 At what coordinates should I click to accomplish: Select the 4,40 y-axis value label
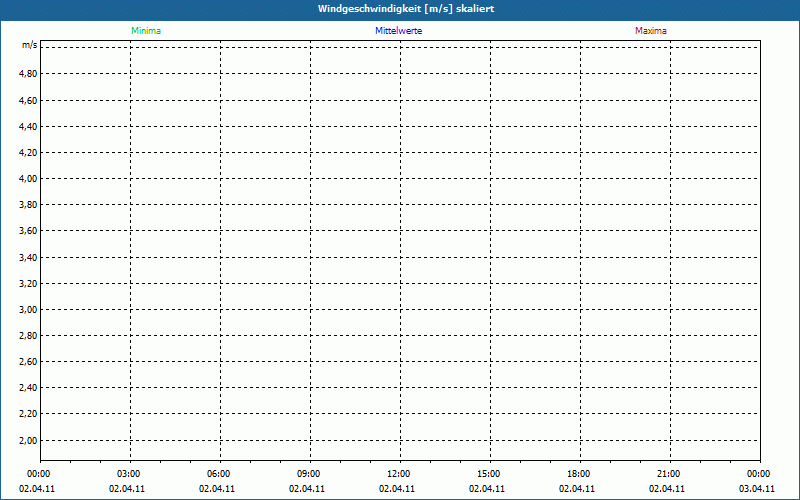pyautogui.click(x=28, y=127)
